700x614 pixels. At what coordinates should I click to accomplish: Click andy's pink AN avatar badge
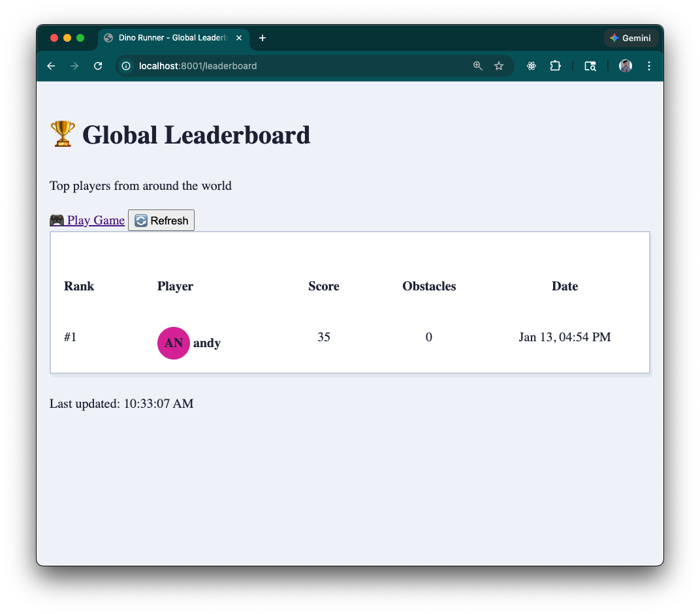(x=173, y=343)
